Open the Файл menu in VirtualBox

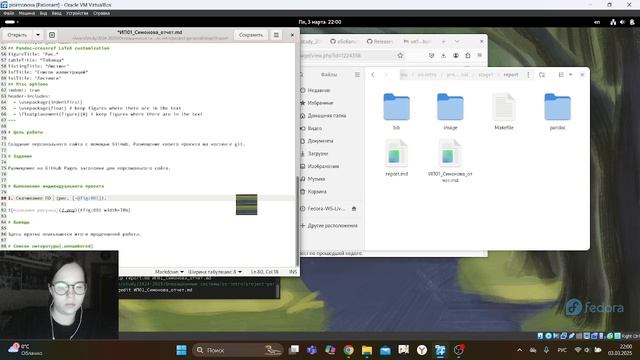[x=9, y=13]
